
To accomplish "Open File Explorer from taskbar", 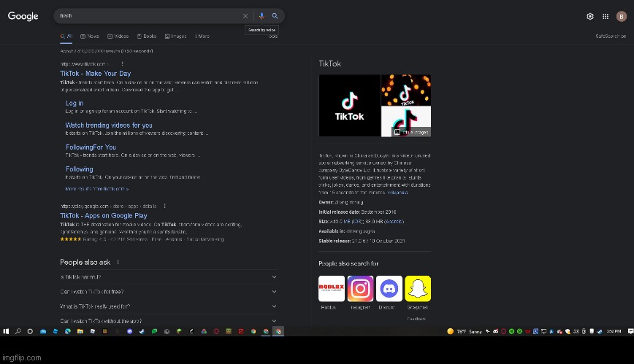I will coord(80,331).
